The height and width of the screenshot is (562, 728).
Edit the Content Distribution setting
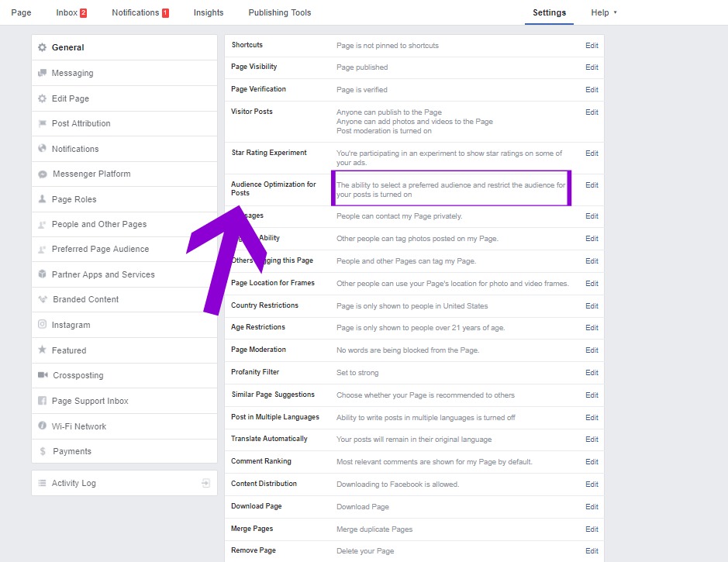592,484
